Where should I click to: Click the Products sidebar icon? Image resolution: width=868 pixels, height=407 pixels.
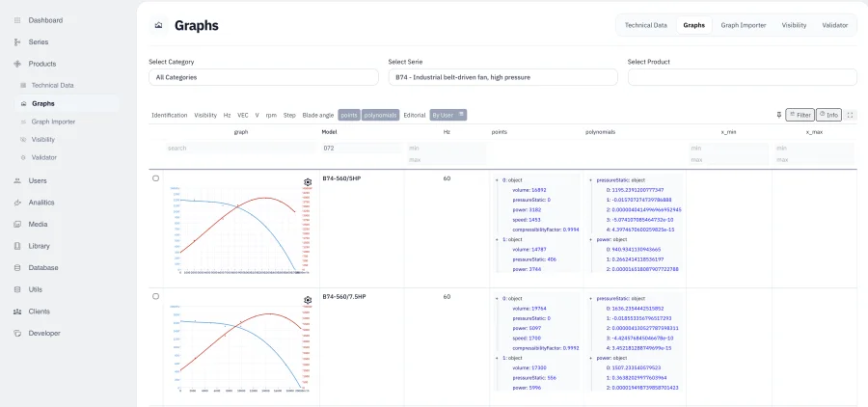point(16,64)
